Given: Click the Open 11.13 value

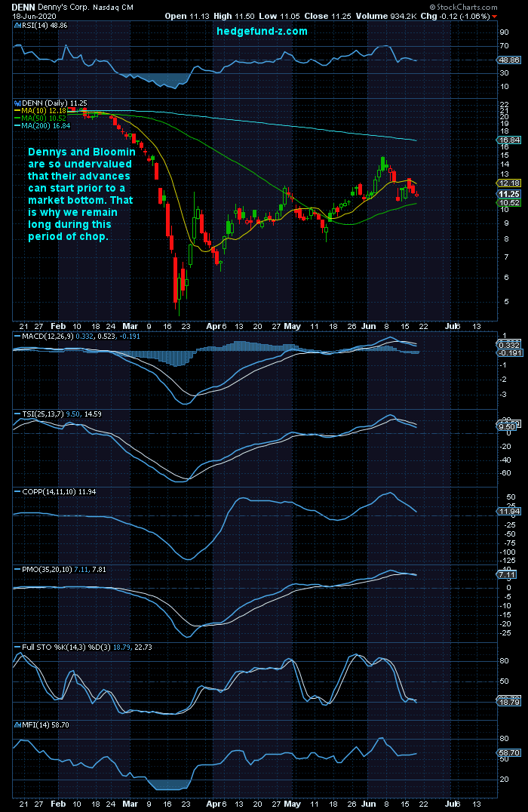Looking at the screenshot, I should pos(187,16).
